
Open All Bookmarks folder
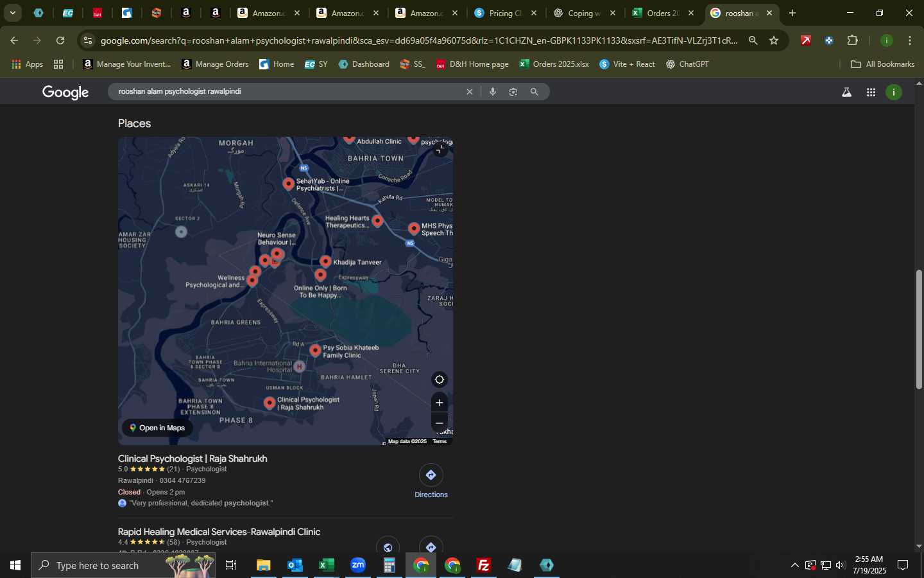click(882, 64)
